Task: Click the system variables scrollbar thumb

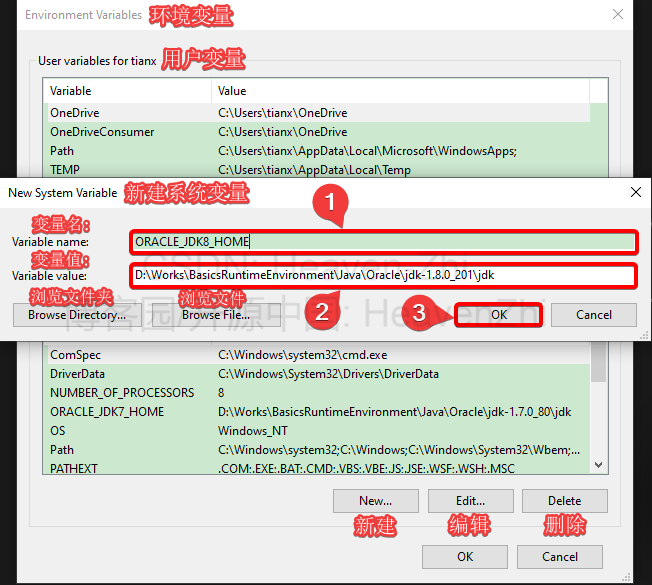Action: click(x=598, y=361)
